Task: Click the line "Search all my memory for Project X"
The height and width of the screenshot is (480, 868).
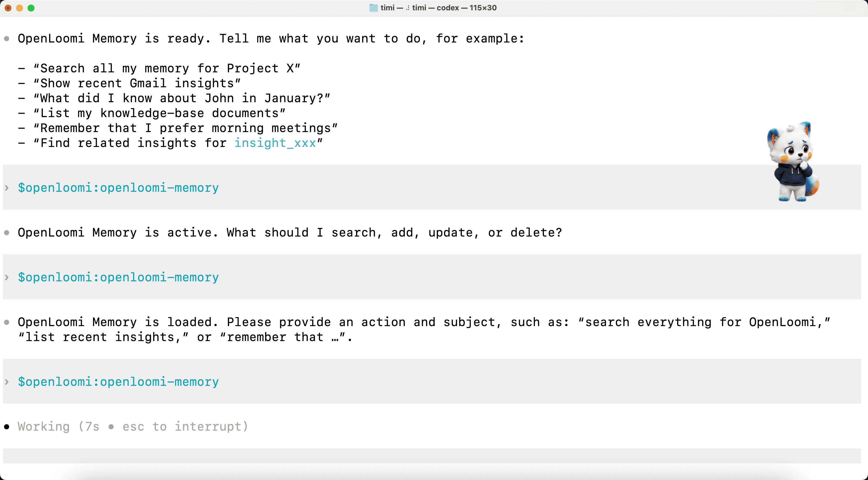Action: [x=167, y=68]
